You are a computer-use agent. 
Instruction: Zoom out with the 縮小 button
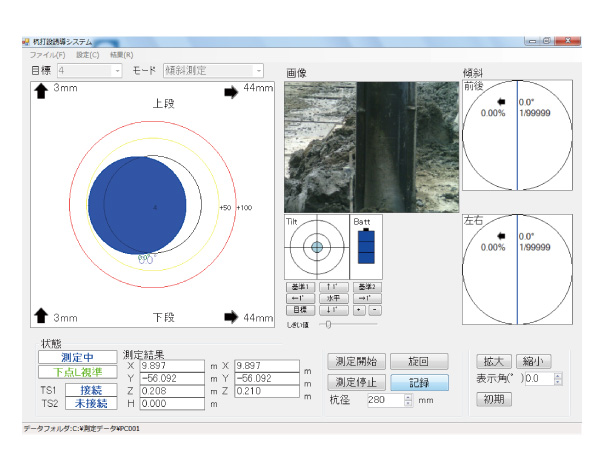click(534, 361)
